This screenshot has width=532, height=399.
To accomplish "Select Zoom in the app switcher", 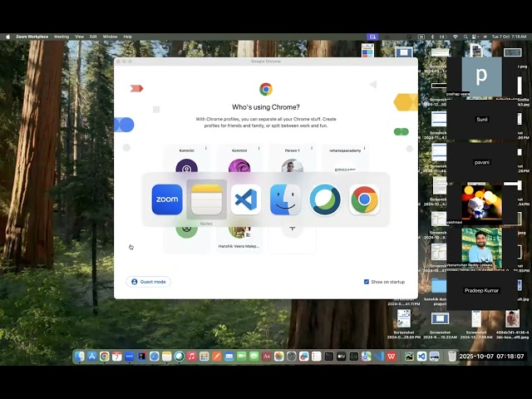I will point(167,199).
